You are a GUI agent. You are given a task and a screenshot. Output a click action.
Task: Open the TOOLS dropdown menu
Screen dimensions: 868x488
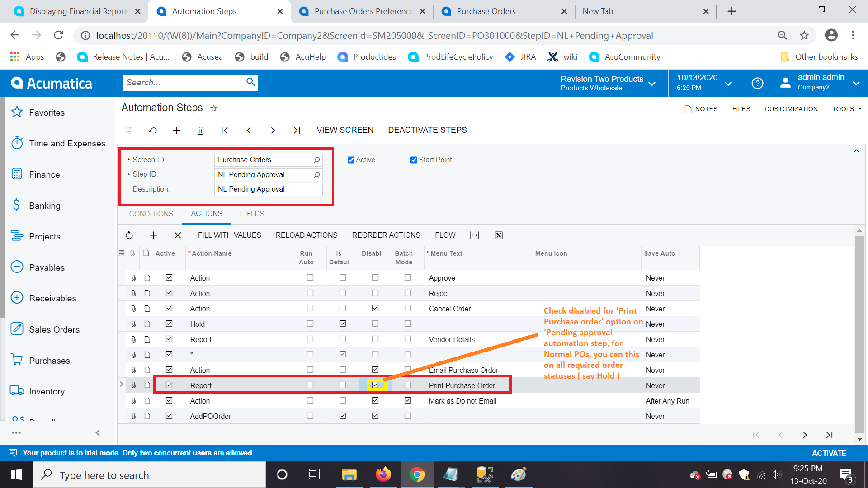click(847, 109)
